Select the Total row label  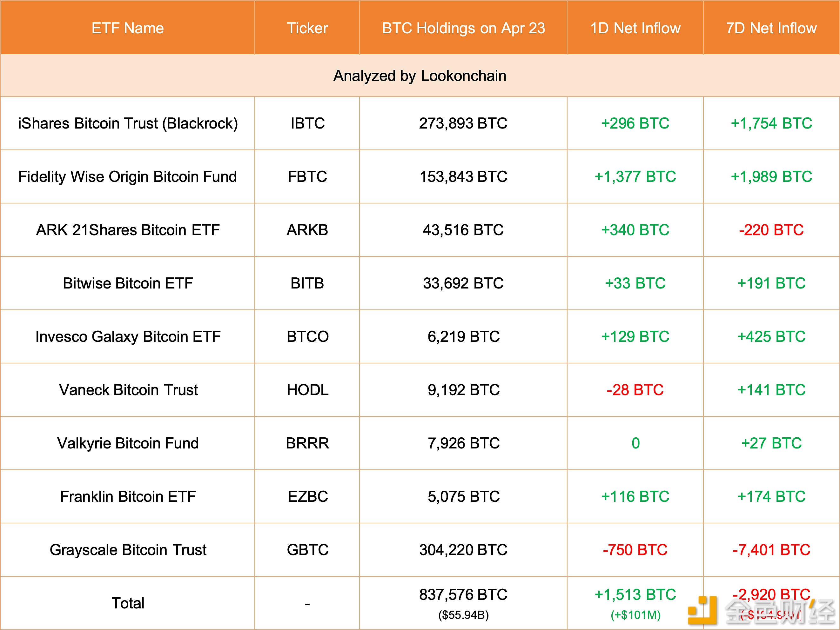coord(128,603)
